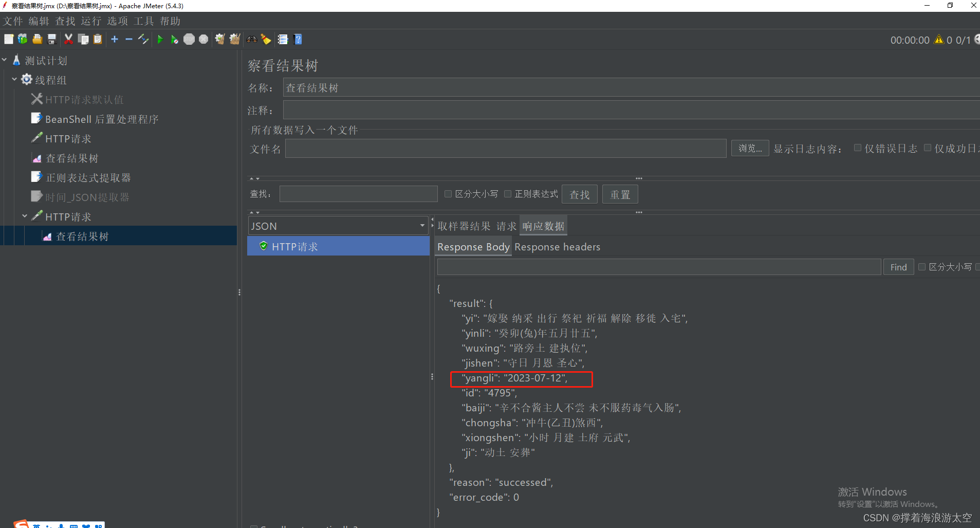Open the 帮助 menu
The image size is (980, 528).
pos(170,21)
